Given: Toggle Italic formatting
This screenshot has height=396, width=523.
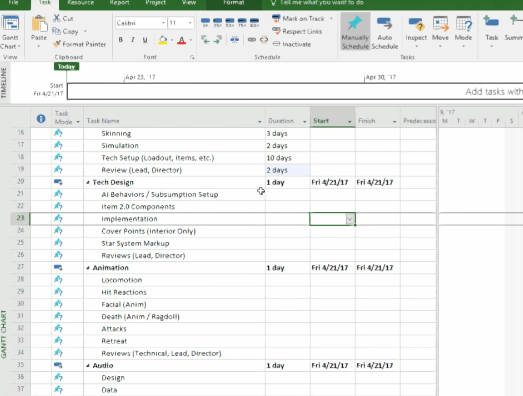Looking at the screenshot, I should pyautogui.click(x=133, y=40).
